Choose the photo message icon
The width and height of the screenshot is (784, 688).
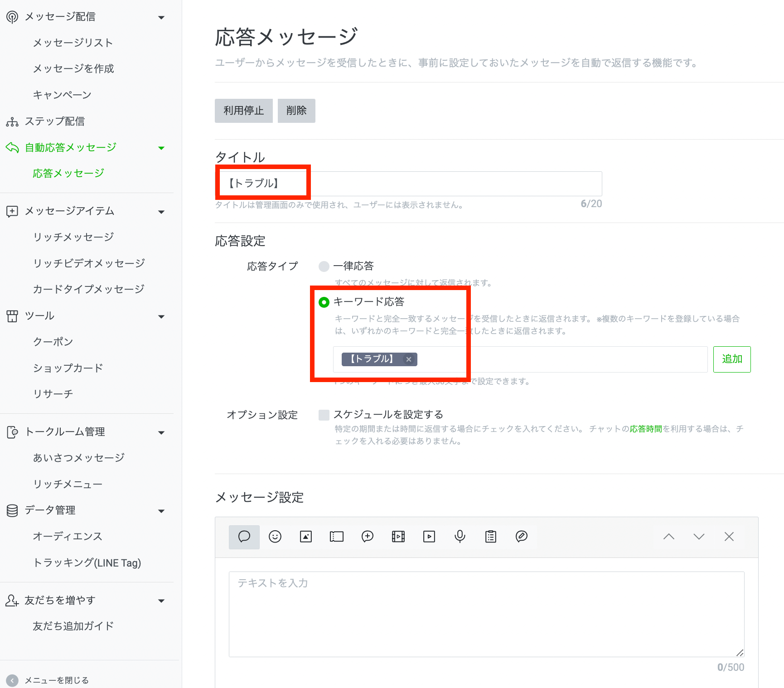pos(306,537)
